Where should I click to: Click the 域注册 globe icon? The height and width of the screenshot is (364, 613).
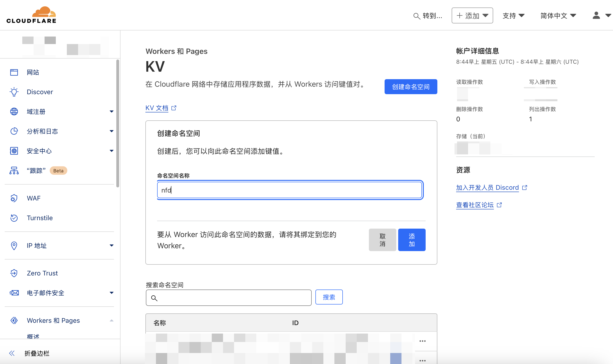click(14, 111)
